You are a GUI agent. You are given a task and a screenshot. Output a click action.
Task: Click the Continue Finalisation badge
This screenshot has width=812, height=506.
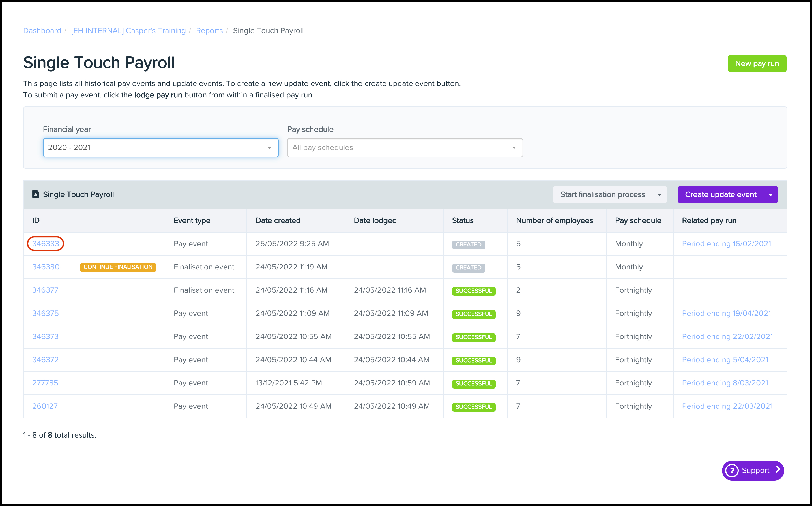118,267
